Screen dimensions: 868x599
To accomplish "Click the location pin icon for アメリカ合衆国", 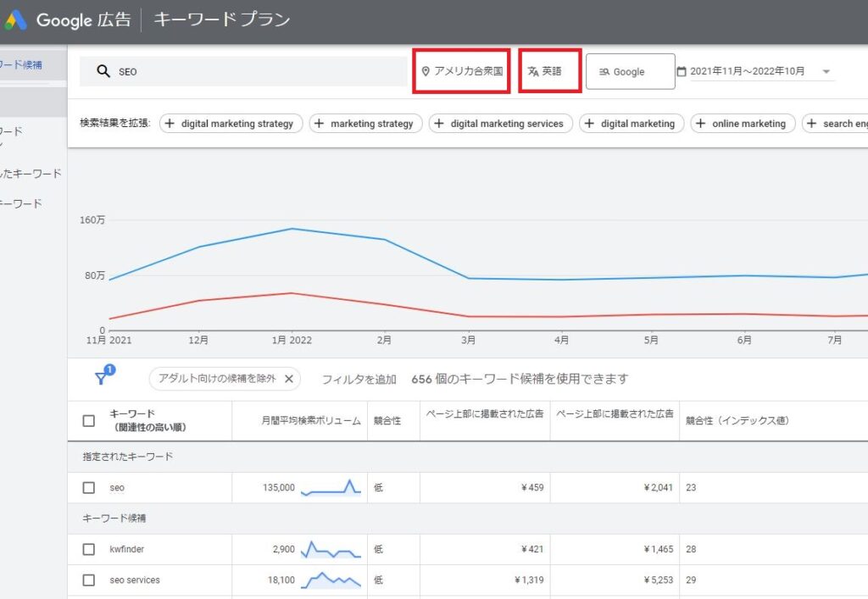I will [x=426, y=71].
